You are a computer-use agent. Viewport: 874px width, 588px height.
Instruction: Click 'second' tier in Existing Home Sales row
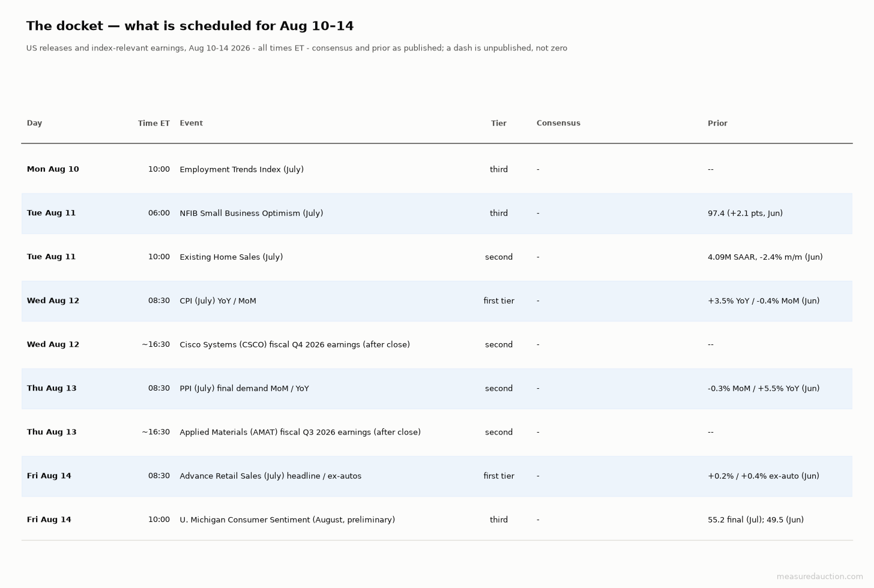[x=499, y=257]
